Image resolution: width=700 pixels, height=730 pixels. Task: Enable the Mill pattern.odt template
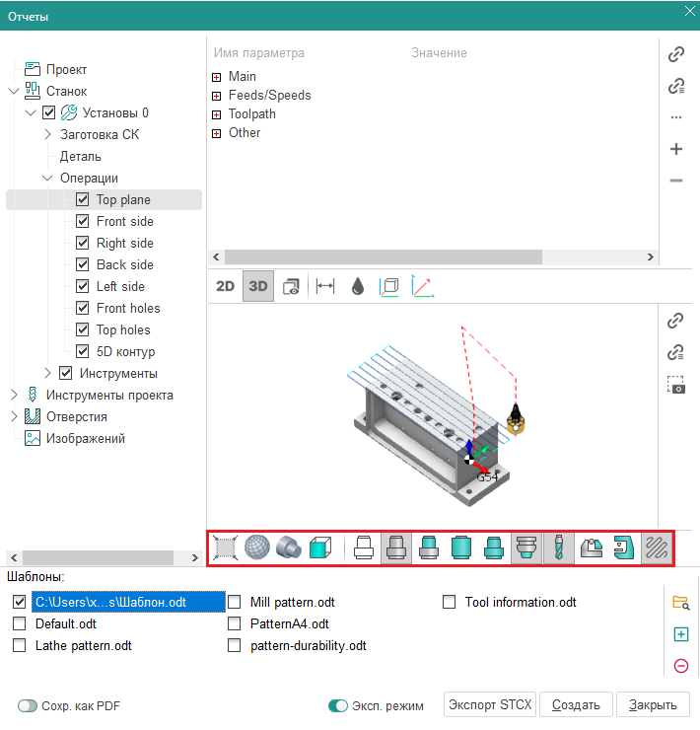click(235, 602)
